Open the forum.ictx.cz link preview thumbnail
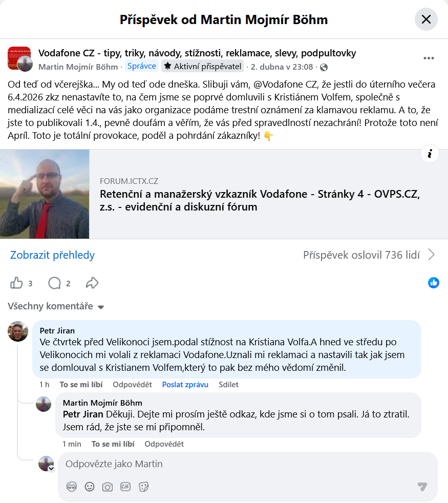This screenshot has height=503, width=448. pyautogui.click(x=45, y=194)
